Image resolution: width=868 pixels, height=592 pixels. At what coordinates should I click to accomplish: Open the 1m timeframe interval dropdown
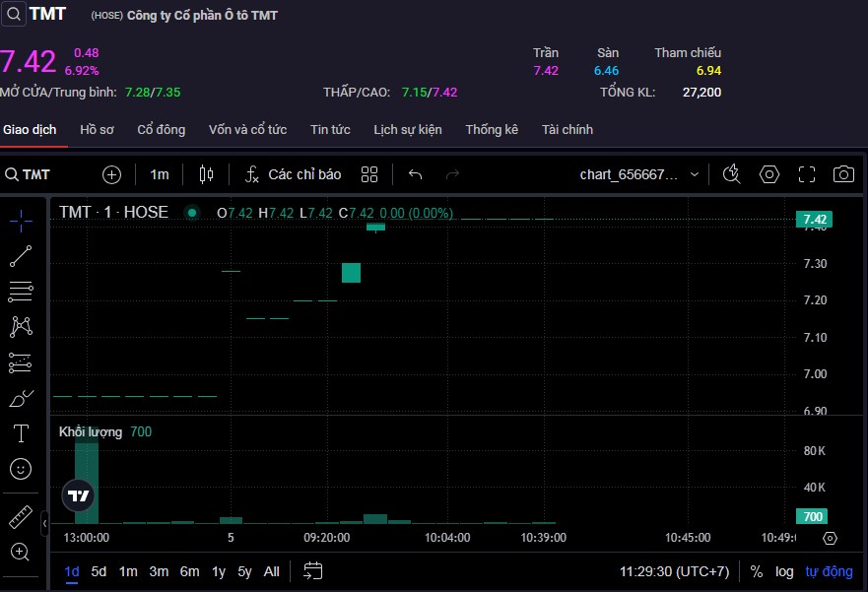(x=160, y=174)
